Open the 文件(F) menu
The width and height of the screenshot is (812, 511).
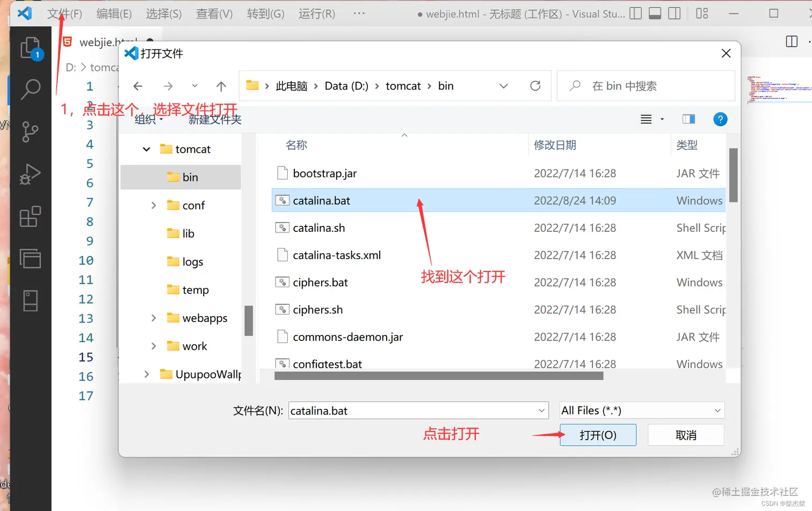click(64, 14)
